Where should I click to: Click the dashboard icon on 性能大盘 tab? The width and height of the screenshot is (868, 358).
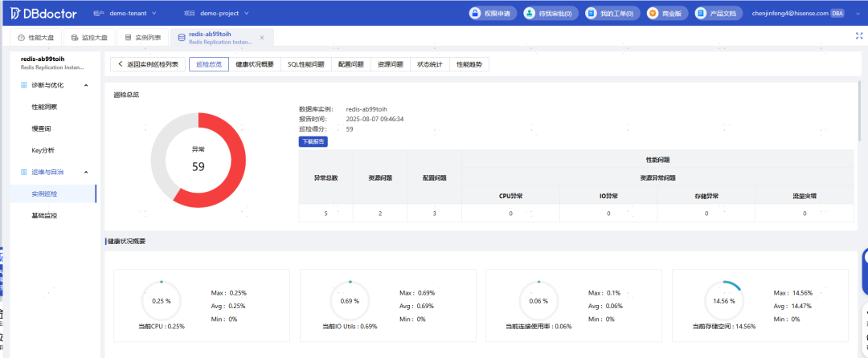[21, 38]
